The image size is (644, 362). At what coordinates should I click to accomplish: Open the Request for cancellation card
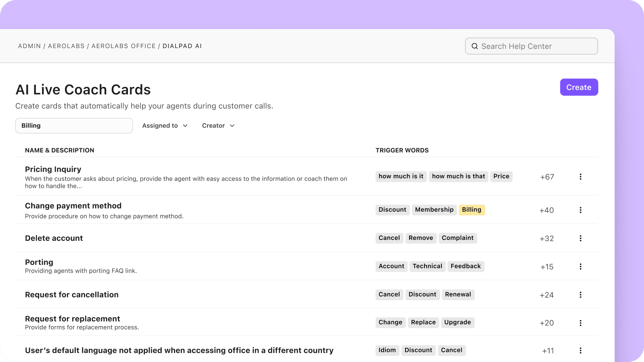72,295
